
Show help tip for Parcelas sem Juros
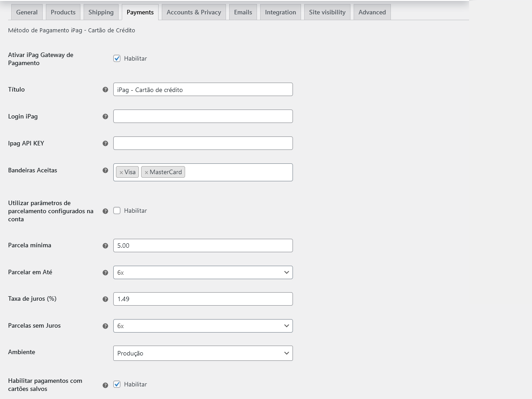(x=105, y=326)
